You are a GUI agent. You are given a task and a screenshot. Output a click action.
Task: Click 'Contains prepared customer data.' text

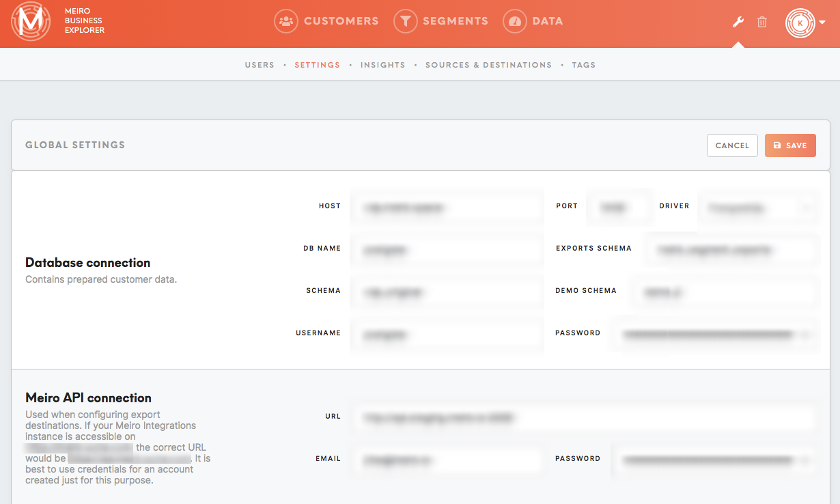[x=101, y=279]
